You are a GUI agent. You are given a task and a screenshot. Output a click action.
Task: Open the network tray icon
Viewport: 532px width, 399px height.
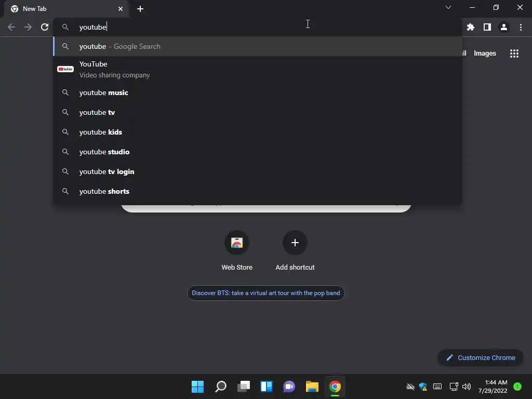454,387
